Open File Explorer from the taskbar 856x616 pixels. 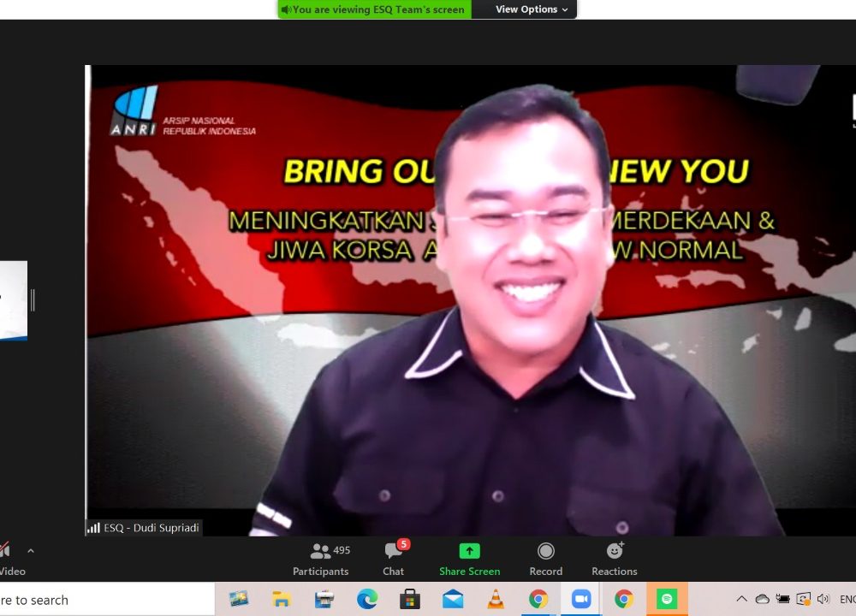coord(282,599)
